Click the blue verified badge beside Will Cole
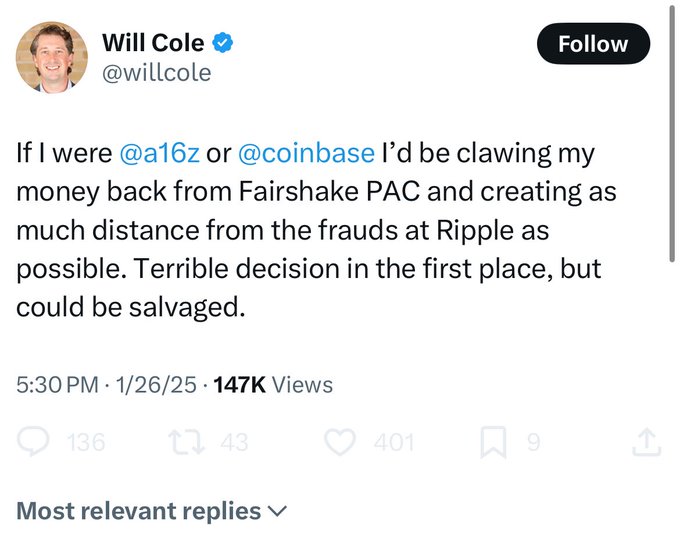680x542 pixels. (x=227, y=43)
